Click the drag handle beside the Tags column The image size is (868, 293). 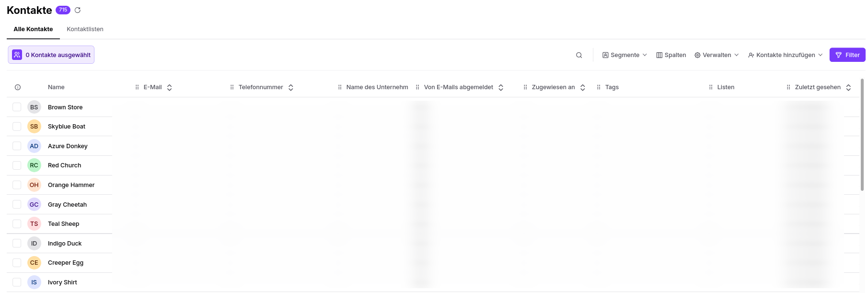pos(599,87)
